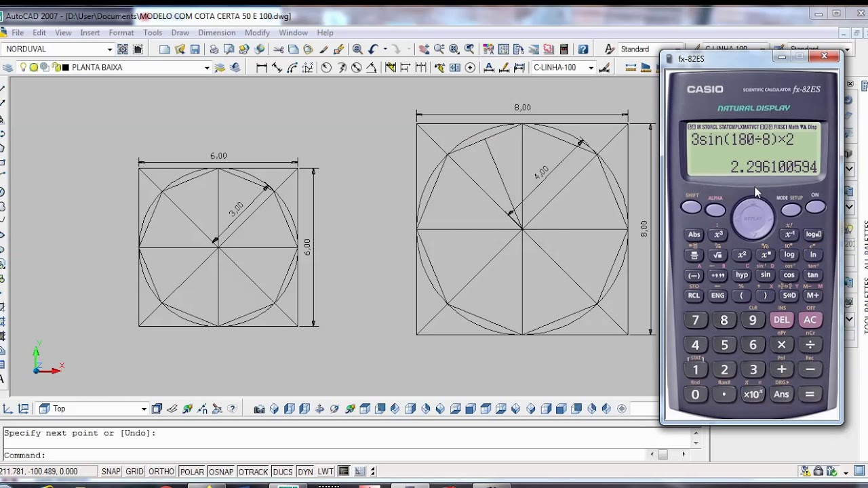Choose the Arc Length dimension tool
The width and height of the screenshot is (868, 488).
(292, 68)
